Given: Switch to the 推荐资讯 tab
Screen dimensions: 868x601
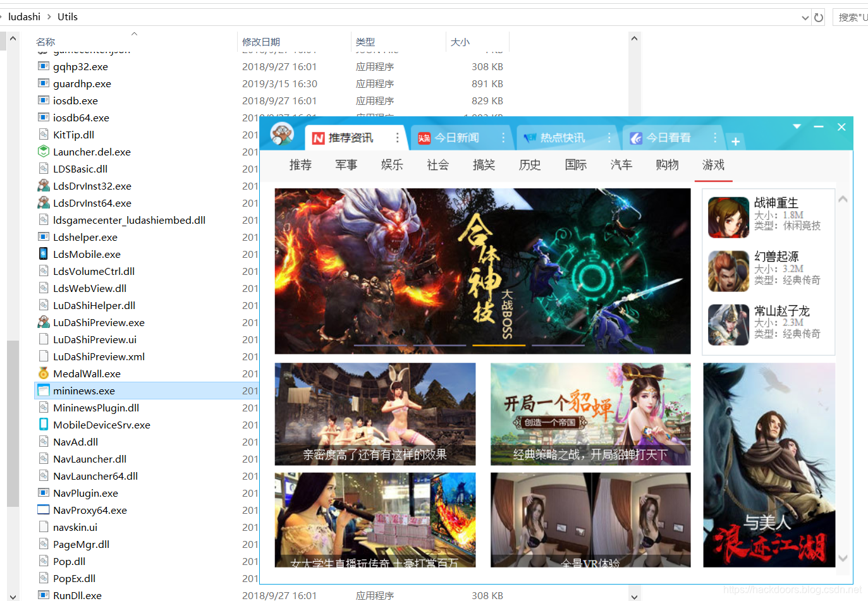Looking at the screenshot, I should [356, 138].
